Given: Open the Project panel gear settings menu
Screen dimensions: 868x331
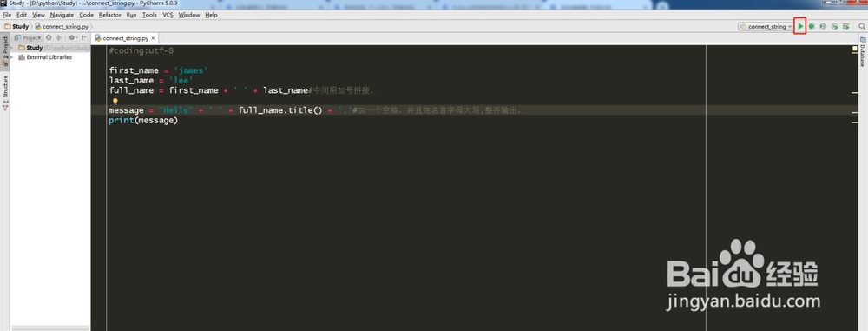Looking at the screenshot, I should (73, 37).
